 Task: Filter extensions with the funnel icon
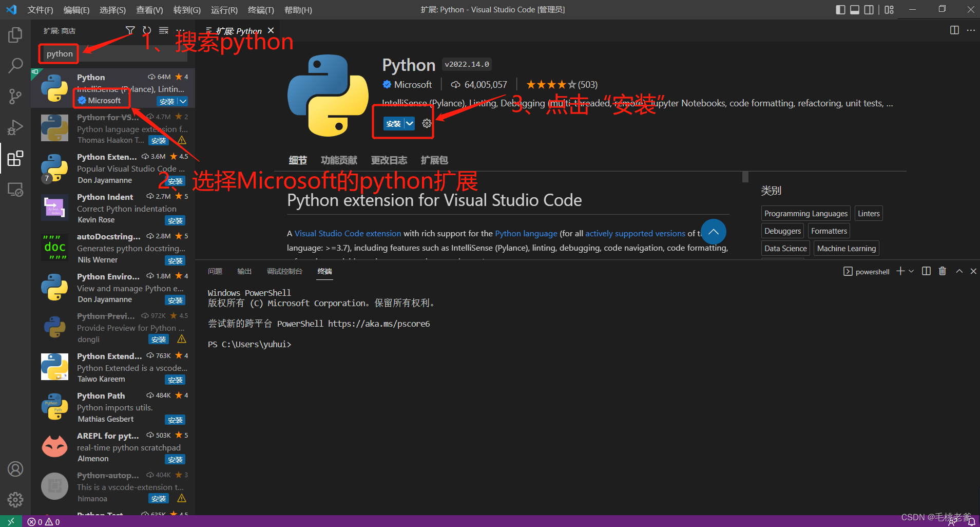pos(130,31)
